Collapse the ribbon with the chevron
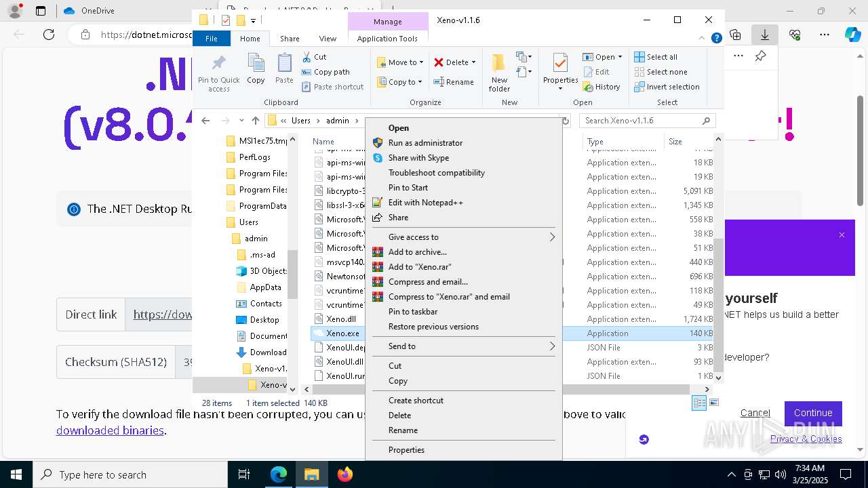 (x=703, y=39)
